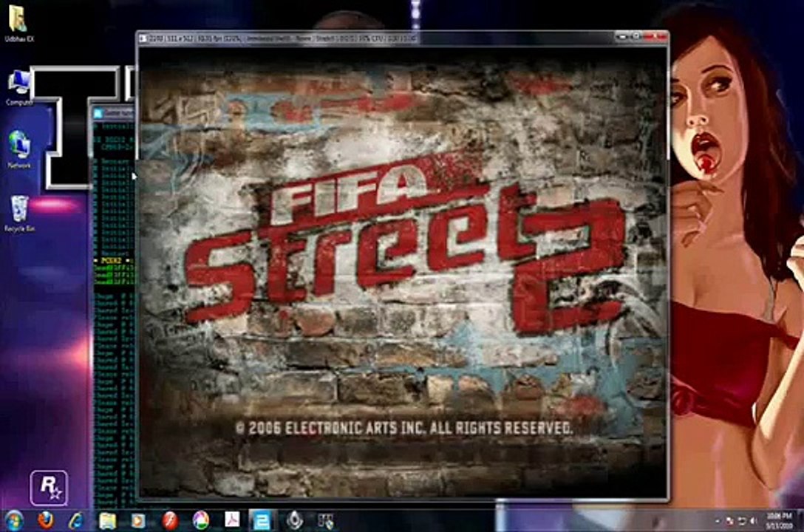The height and width of the screenshot is (532, 804).
Task: Click the game window's title bar icon
Action: coord(143,38)
